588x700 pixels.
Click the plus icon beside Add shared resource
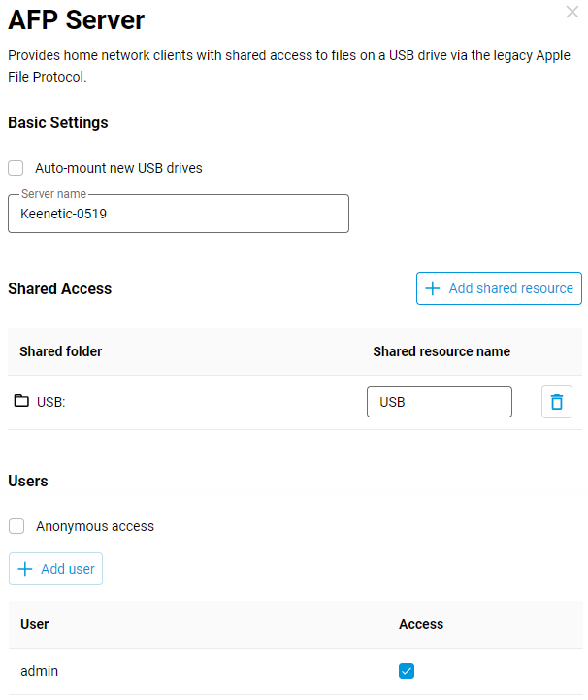[x=433, y=288]
